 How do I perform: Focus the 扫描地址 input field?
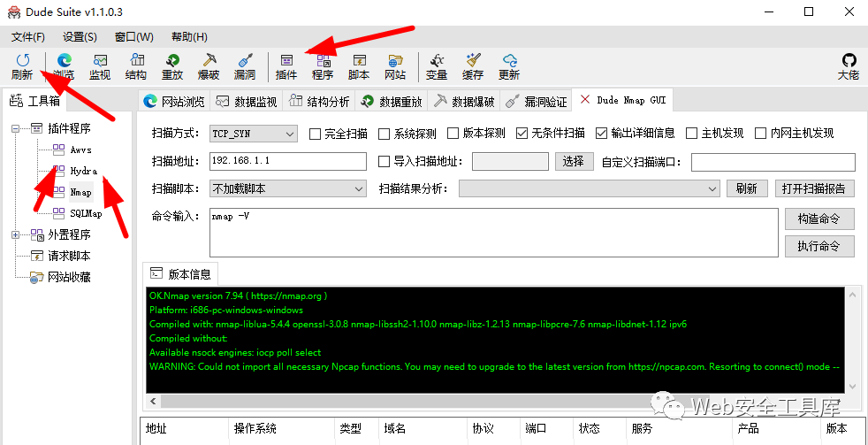click(288, 161)
